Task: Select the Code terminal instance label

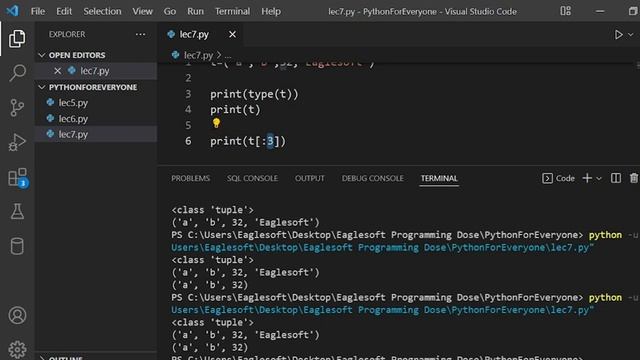Action: point(558,178)
